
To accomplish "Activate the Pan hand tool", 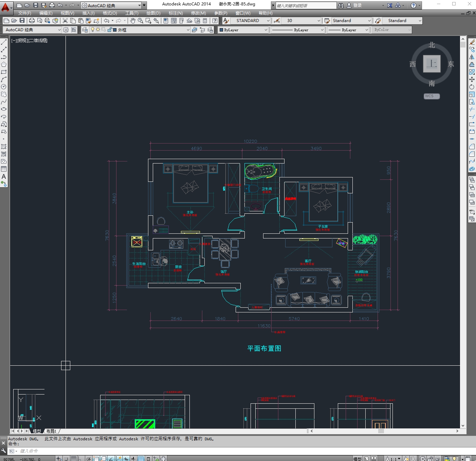I will 133,21.
